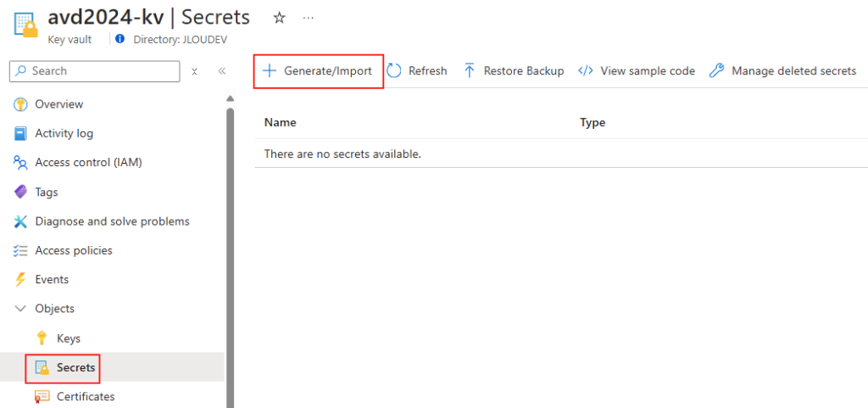Click the expand/collapse arrows beside Search
This screenshot has height=408, width=868.
coord(194,71)
